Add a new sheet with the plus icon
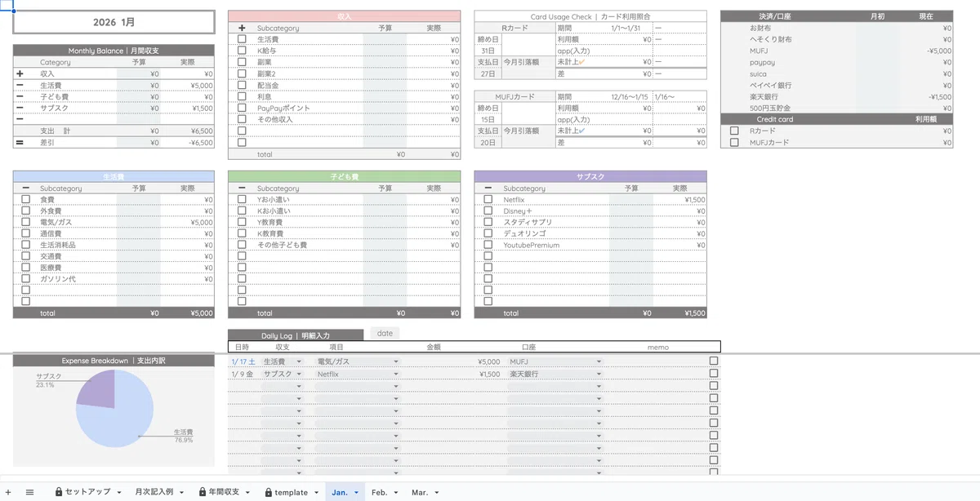980x501 pixels. pyautogui.click(x=10, y=492)
